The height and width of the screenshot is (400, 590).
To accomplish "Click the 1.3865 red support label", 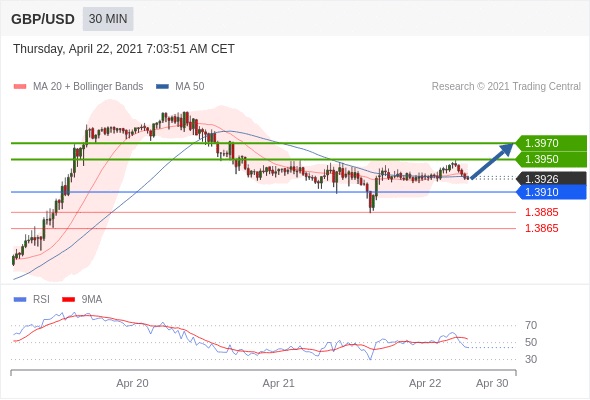I will [542, 228].
